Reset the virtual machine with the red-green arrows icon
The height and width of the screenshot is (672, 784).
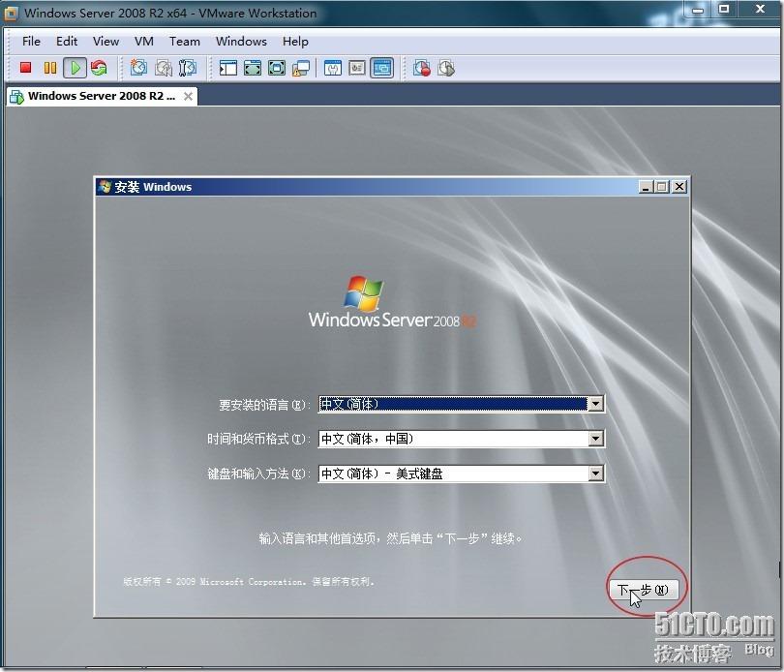[99, 68]
